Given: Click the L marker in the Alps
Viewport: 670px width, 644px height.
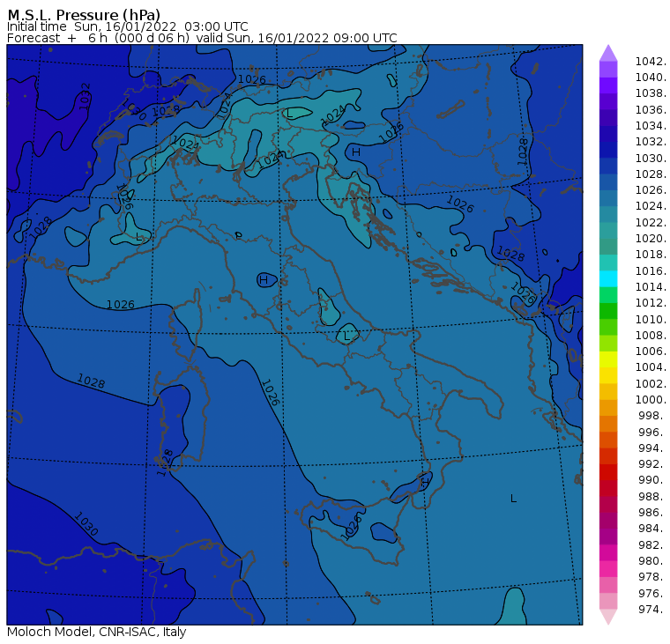Looking at the screenshot, I should pos(290,113).
